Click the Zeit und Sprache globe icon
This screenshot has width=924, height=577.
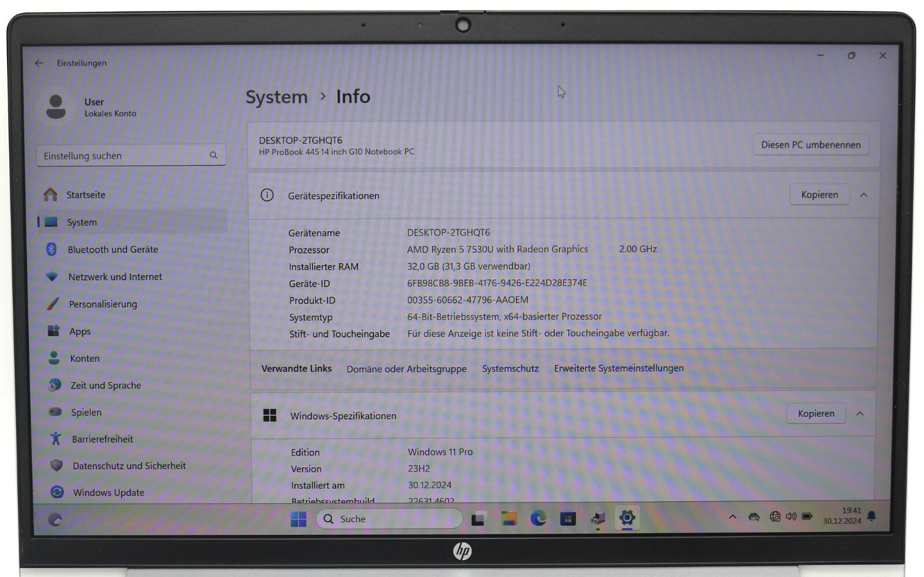tap(54, 385)
